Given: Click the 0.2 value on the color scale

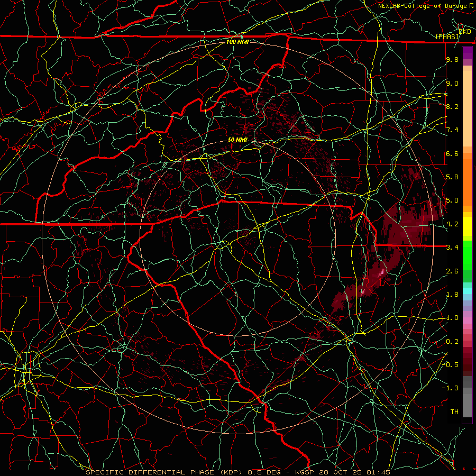Looking at the screenshot, I should coord(452,342).
